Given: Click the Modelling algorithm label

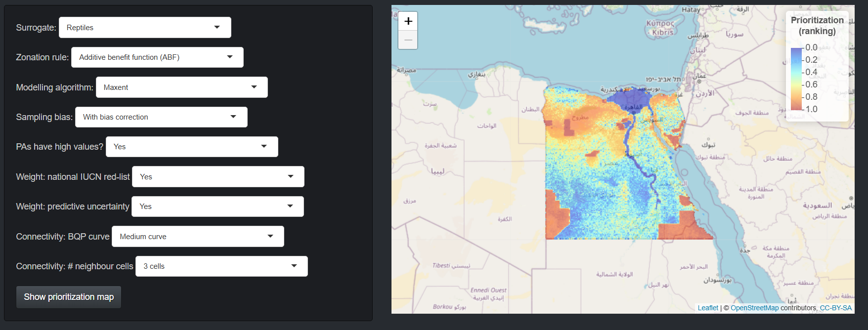Looking at the screenshot, I should click(x=54, y=87).
